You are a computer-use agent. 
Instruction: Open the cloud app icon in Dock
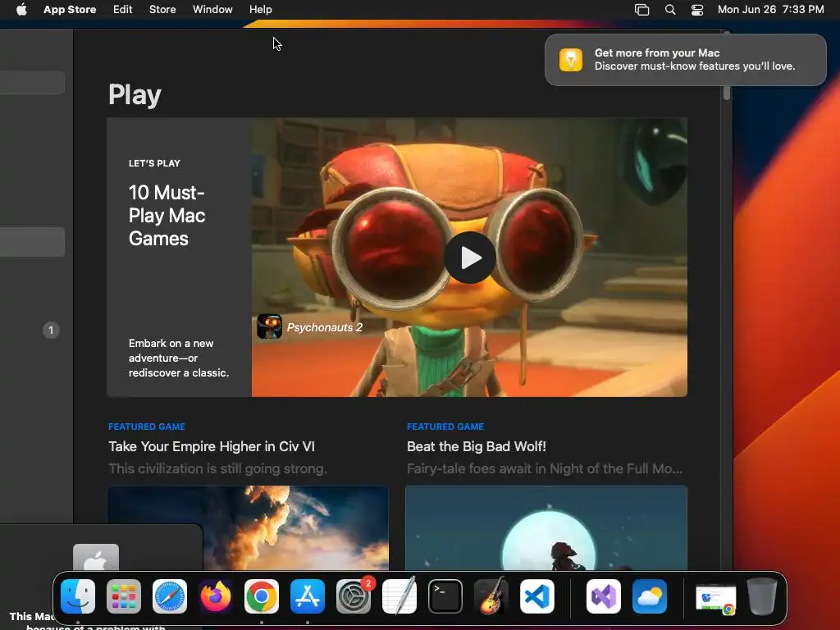pos(650,596)
